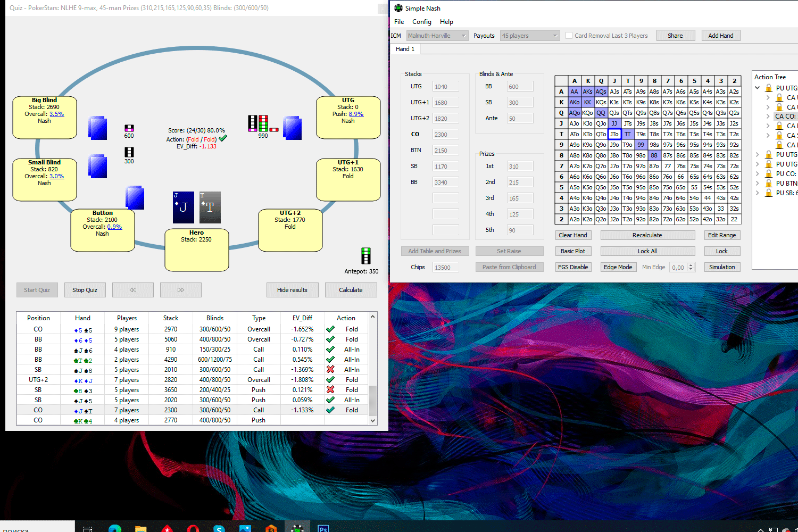Expand the PU CO tree node
The image size is (798, 532).
758,173
